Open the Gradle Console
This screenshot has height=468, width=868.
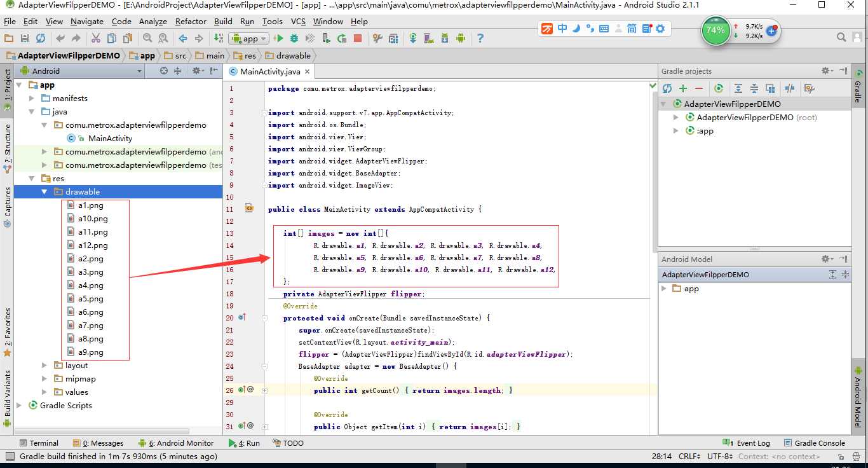point(815,443)
